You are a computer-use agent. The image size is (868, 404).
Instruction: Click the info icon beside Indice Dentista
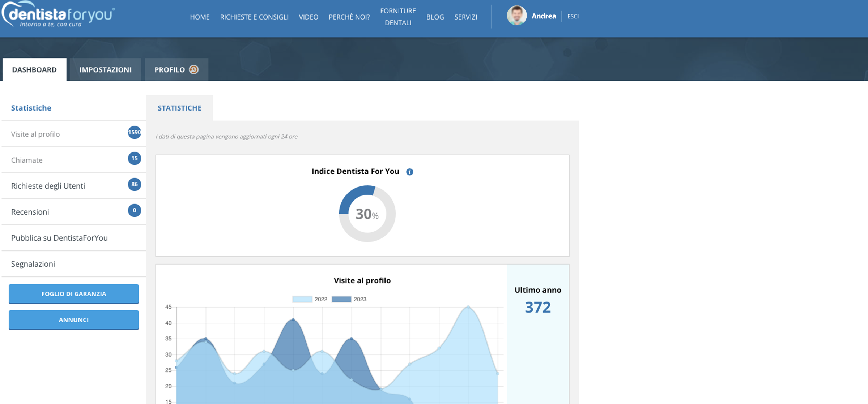click(x=409, y=172)
